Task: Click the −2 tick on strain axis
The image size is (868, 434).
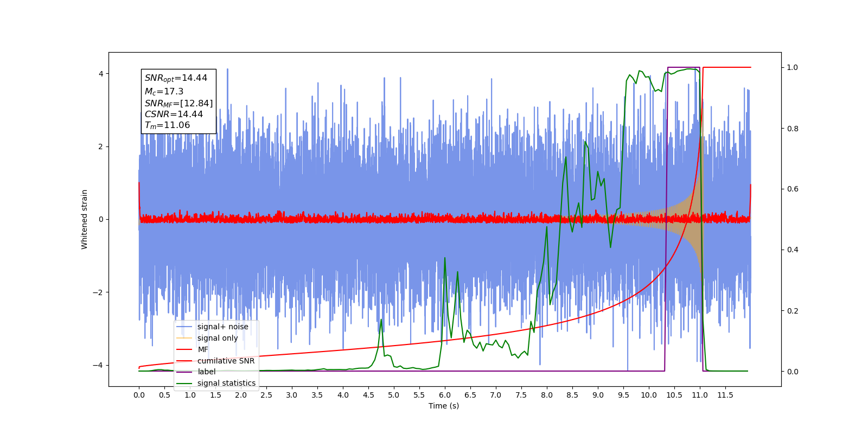Action: click(x=98, y=292)
